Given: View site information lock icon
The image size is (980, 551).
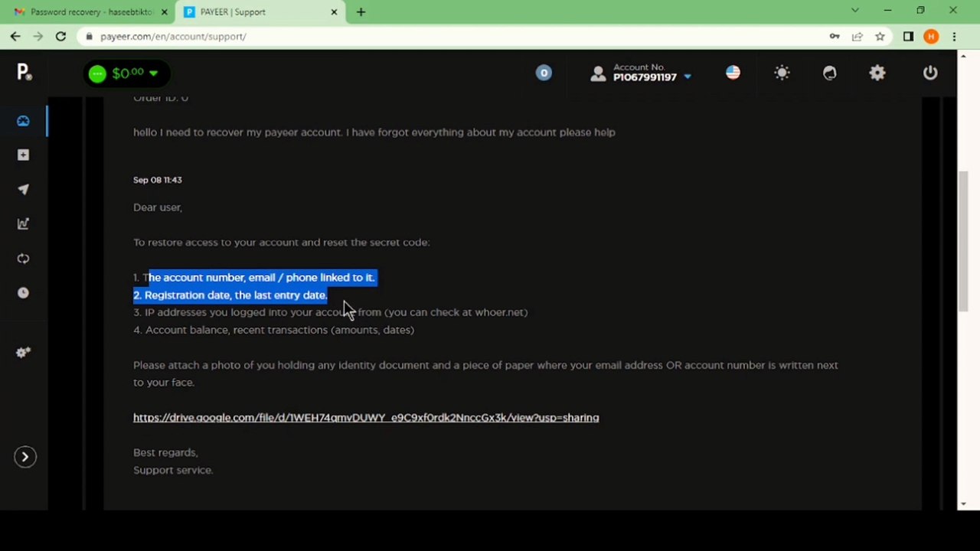Looking at the screenshot, I should tap(90, 36).
